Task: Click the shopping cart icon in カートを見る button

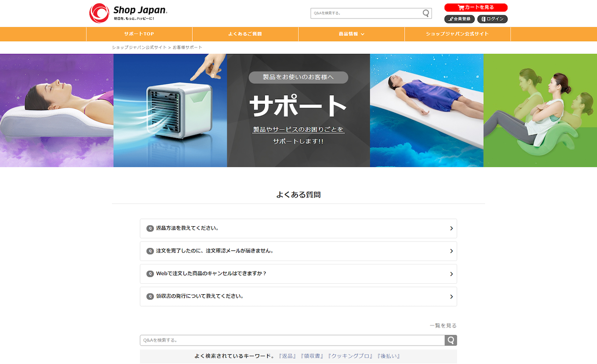Action: point(460,7)
